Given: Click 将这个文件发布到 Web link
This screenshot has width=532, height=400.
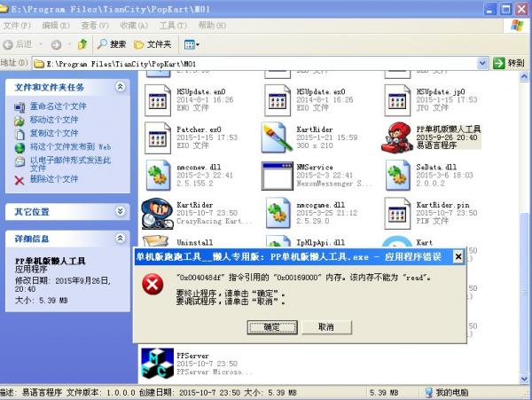Looking at the screenshot, I should pyautogui.click(x=70, y=147).
